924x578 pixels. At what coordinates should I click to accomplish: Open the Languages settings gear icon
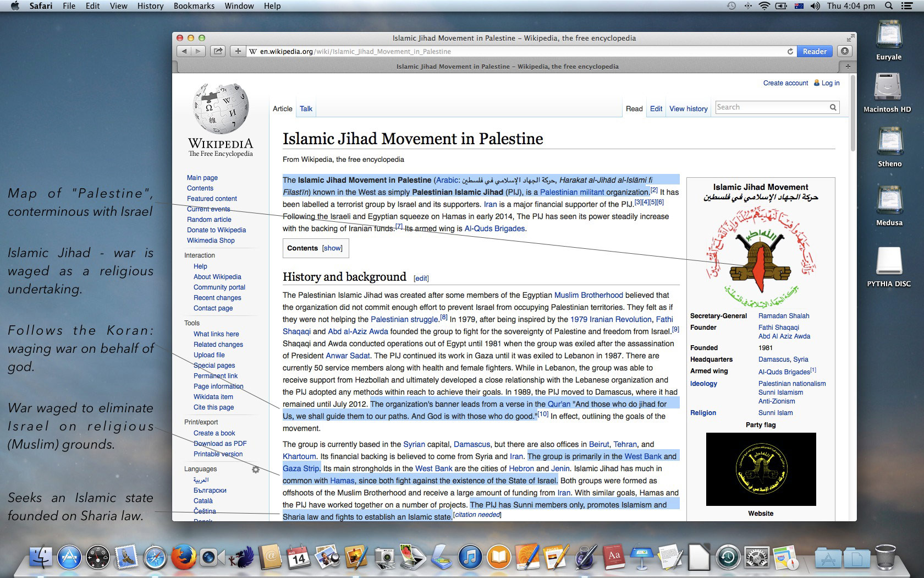(255, 470)
